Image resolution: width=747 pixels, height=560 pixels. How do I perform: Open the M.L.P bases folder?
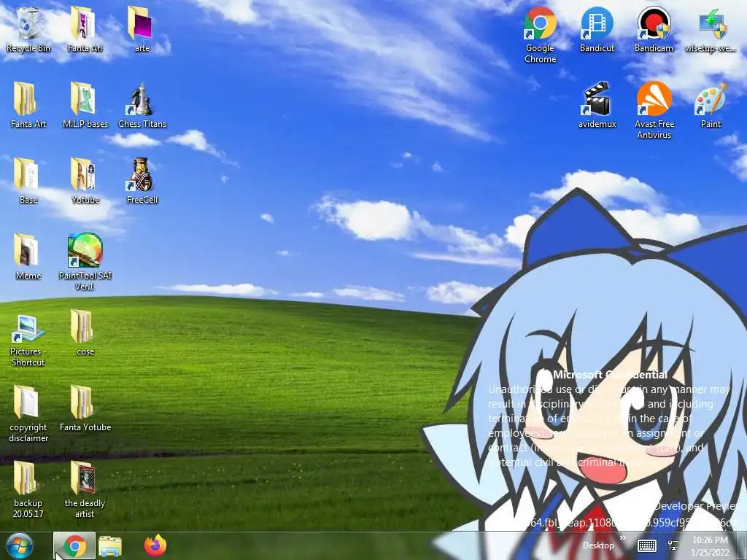coord(85,105)
